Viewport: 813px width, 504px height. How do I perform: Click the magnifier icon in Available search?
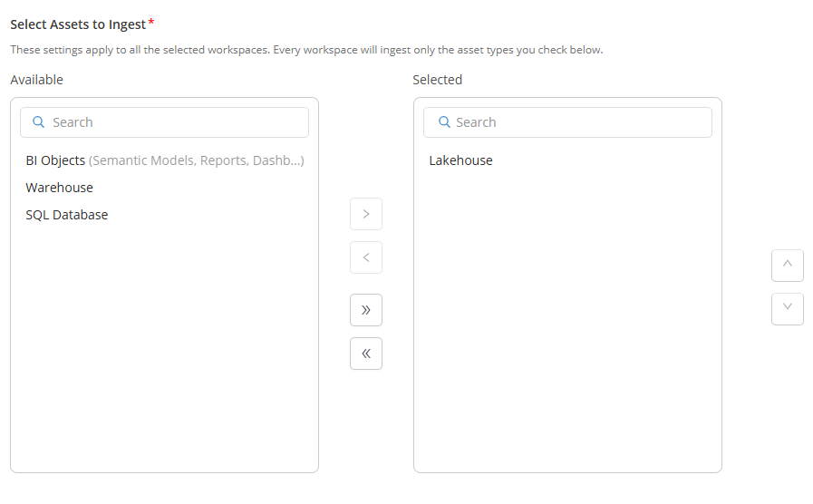click(x=39, y=122)
